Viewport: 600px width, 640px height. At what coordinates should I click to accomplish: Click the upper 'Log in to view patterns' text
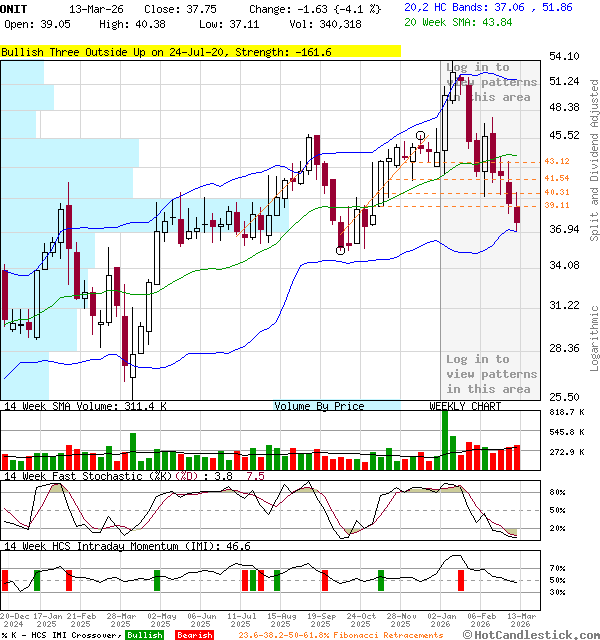tap(491, 82)
